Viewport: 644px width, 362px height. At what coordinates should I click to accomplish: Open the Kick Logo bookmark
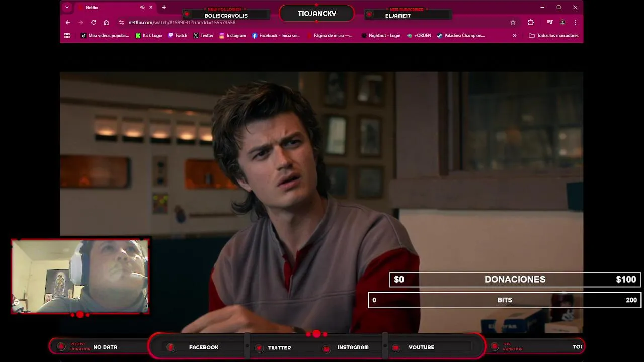pos(148,35)
